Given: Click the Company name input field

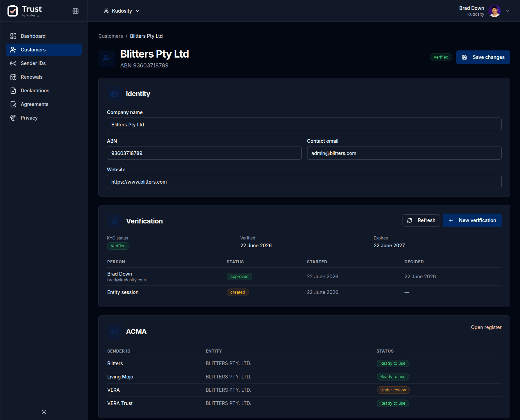Looking at the screenshot, I should click(304, 124).
